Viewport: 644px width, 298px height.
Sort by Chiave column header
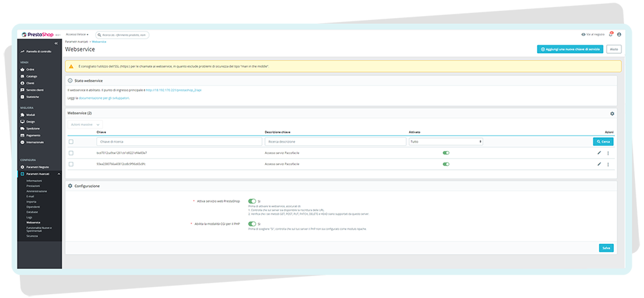click(101, 132)
